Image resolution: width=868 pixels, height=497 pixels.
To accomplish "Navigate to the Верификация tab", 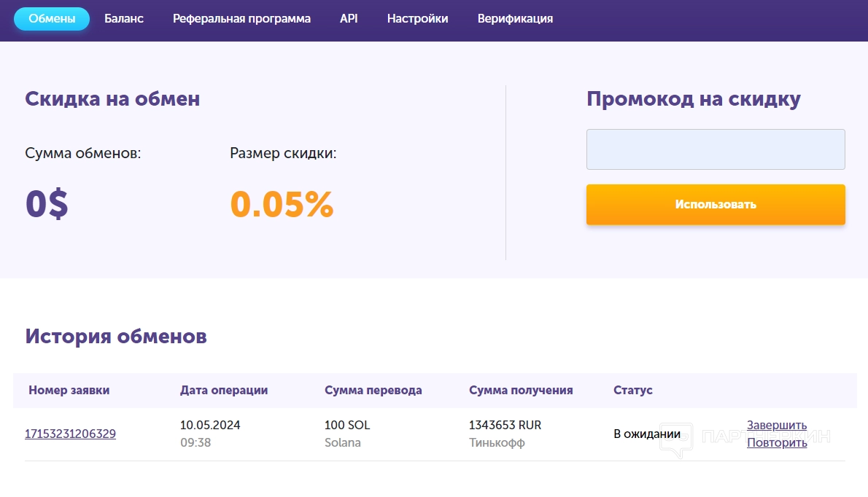I will coord(515,19).
